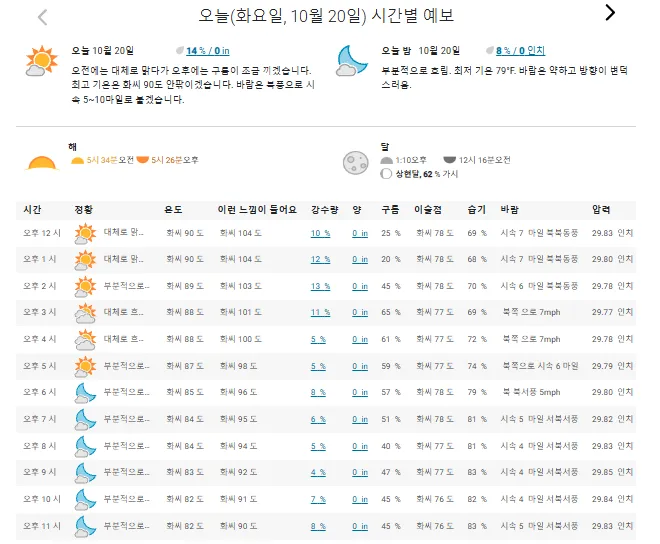
Task: Click the 오늘 10월 20일 daytime heading
Action: click(102, 51)
